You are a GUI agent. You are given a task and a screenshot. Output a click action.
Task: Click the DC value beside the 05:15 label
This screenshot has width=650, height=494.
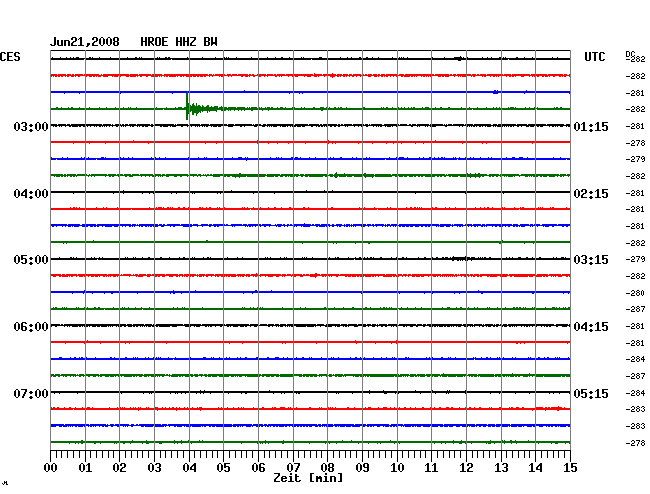point(635,393)
